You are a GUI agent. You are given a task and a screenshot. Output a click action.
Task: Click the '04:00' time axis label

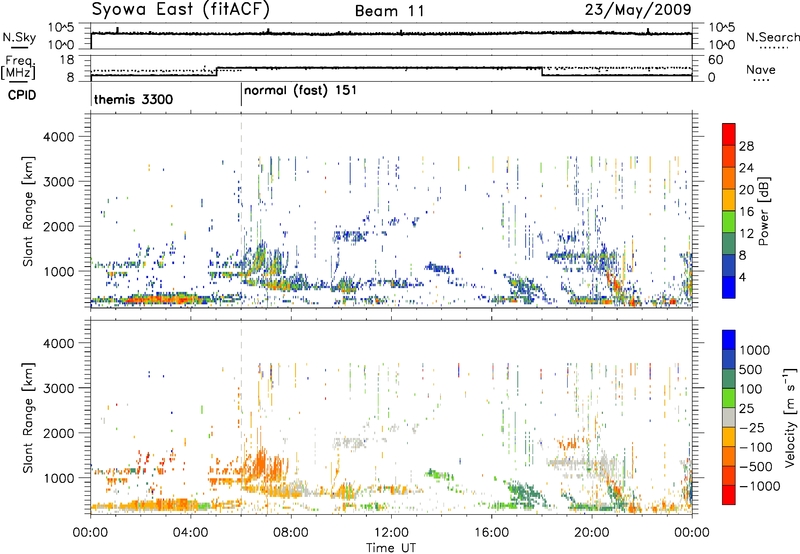tap(191, 533)
